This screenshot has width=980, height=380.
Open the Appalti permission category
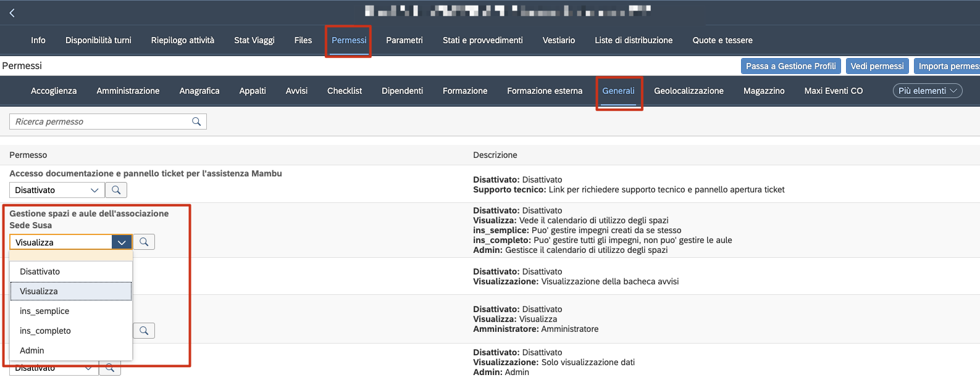tap(253, 91)
